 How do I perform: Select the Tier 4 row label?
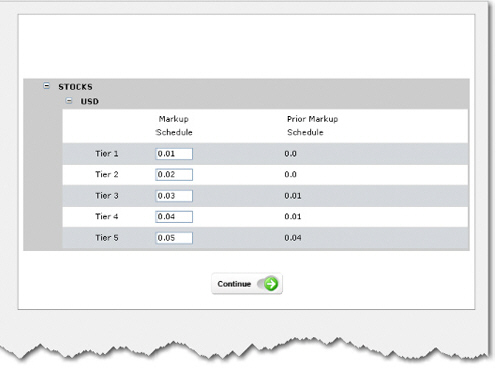click(107, 217)
